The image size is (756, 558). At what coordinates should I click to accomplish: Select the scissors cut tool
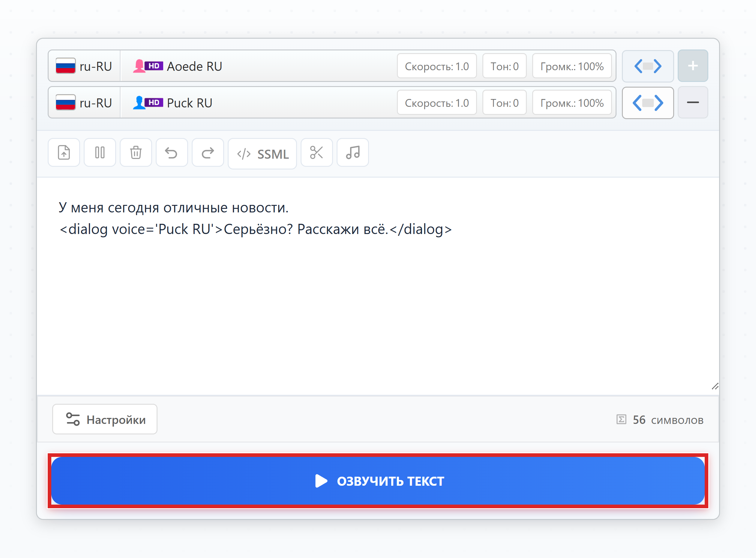coord(316,153)
